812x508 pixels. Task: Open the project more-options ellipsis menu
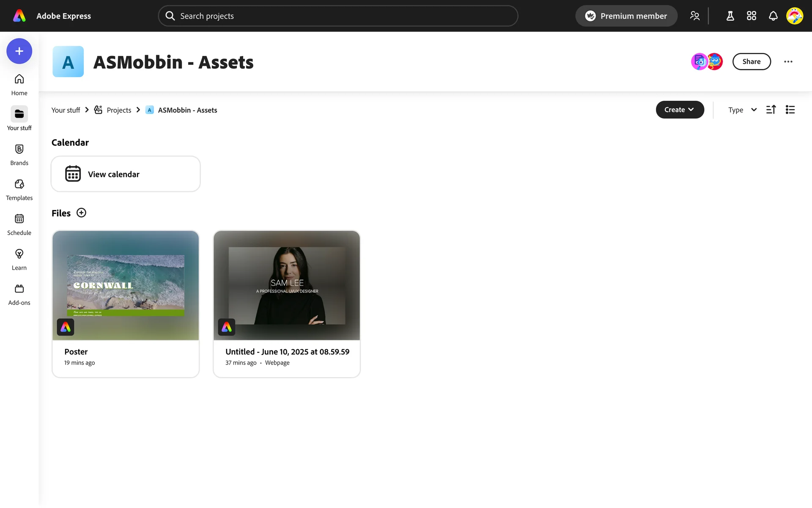[x=788, y=62]
